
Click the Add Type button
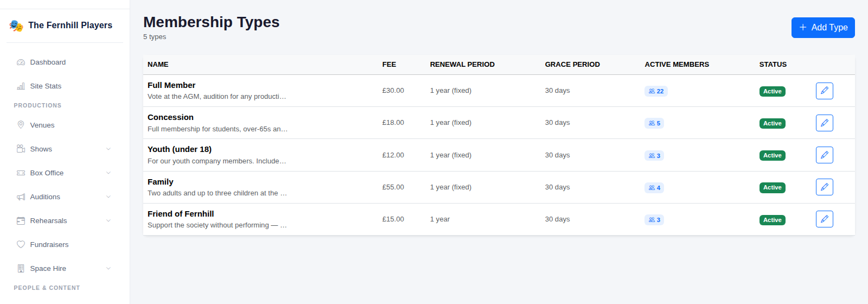tap(823, 28)
